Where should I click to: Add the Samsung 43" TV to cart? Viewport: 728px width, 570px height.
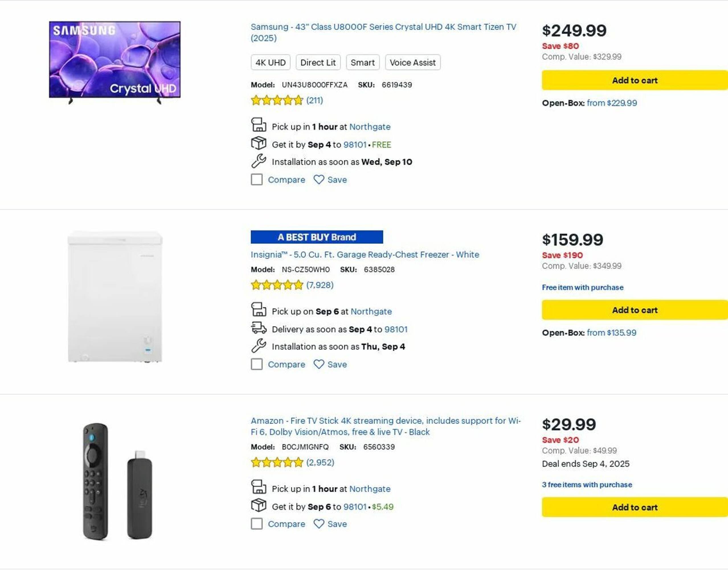pyautogui.click(x=634, y=80)
